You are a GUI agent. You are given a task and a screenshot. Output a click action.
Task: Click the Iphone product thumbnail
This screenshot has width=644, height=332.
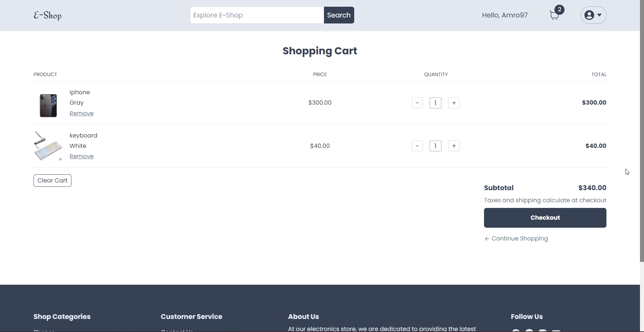(48, 105)
